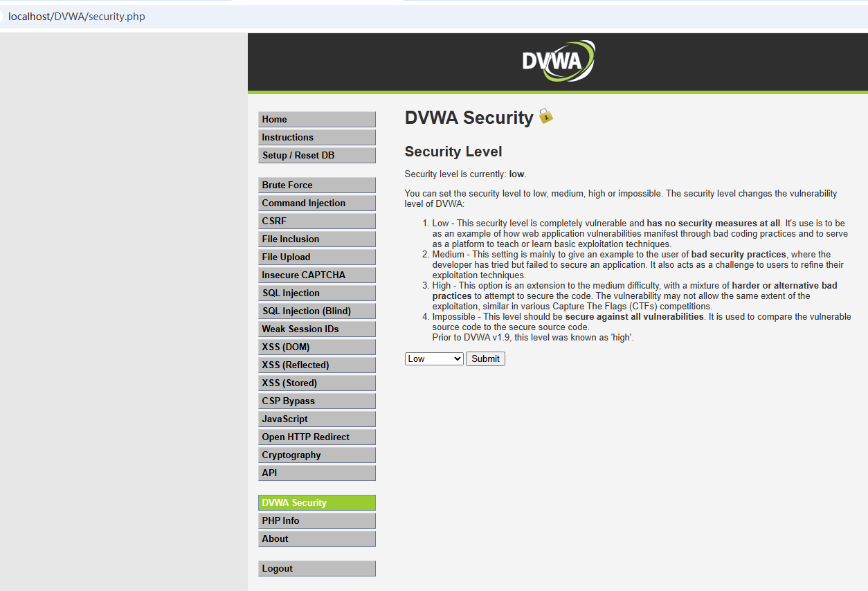The image size is (868, 591).
Task: Open the Weak Session IDs module
Action: pos(317,329)
